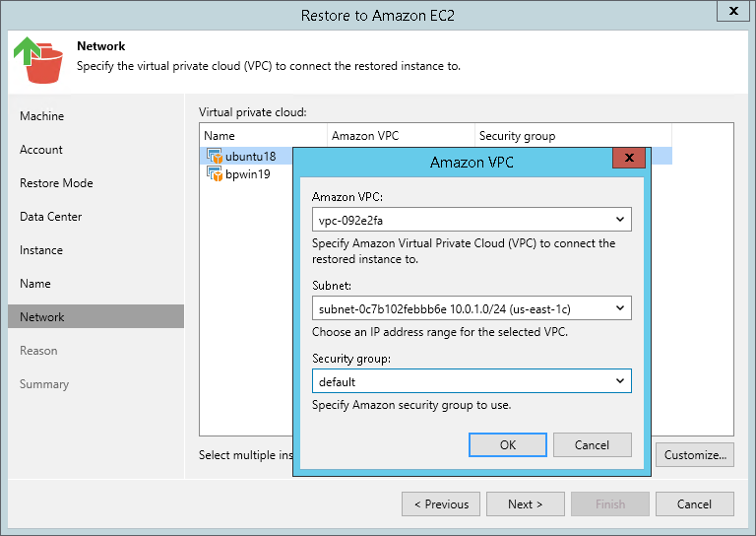Click the Customize... button
756x536 pixels.
pos(695,455)
